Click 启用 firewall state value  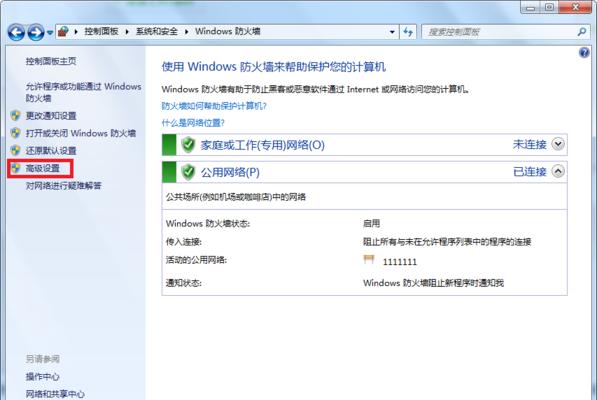[372, 223]
